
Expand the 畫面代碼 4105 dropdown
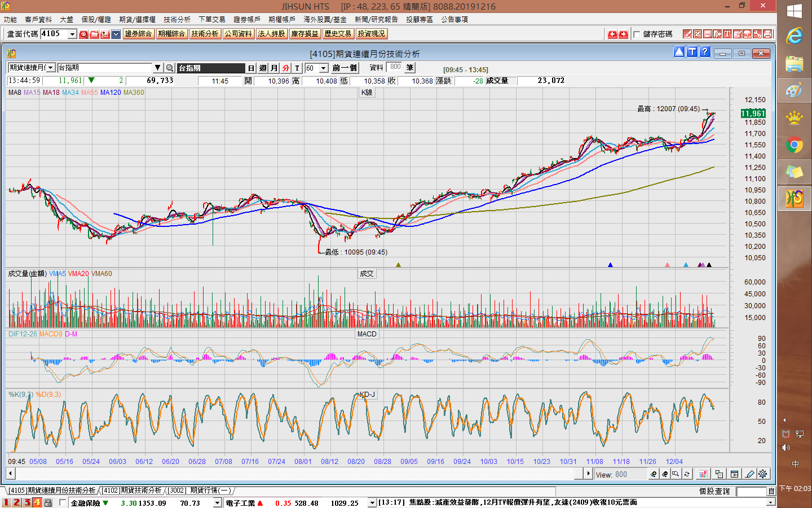tap(72, 34)
